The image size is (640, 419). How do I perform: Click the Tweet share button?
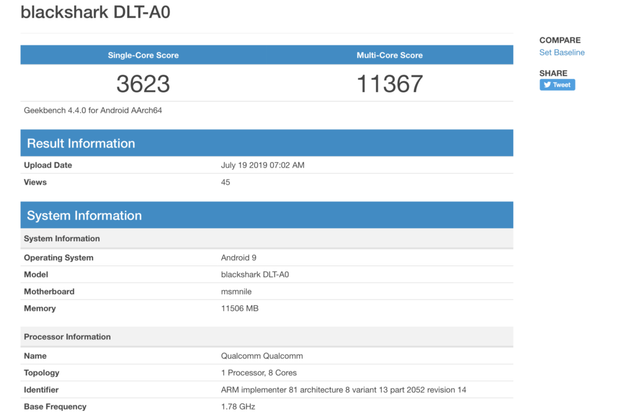click(x=557, y=85)
